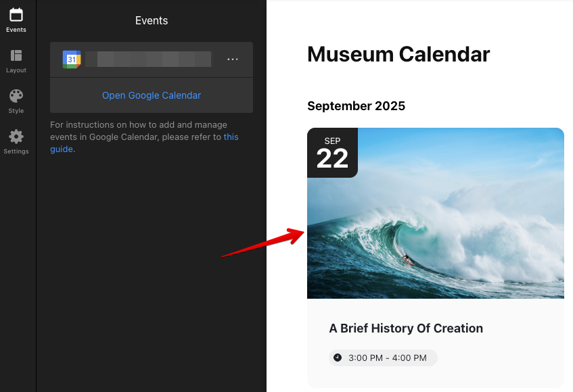
Task: Open the surfing wave event image
Action: pyautogui.click(x=436, y=213)
